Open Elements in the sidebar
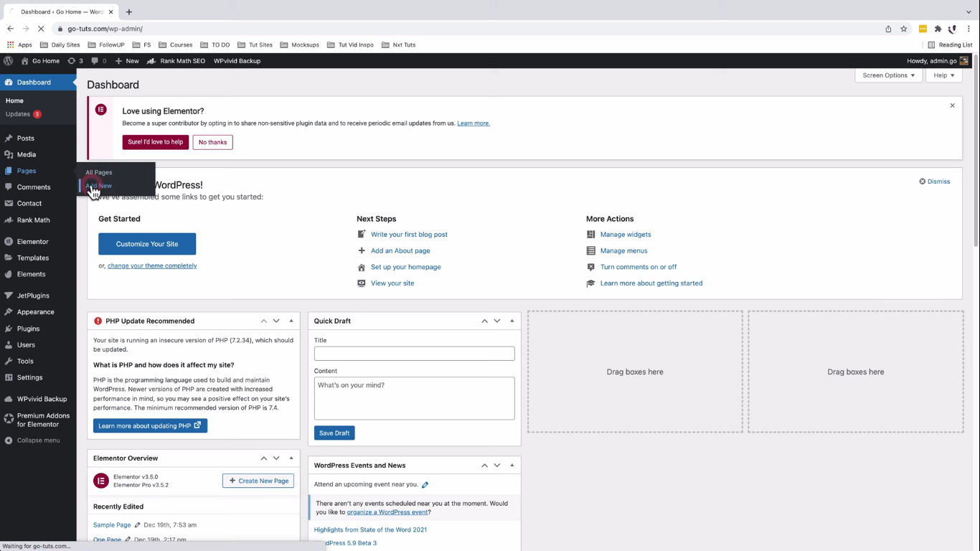This screenshot has width=980, height=551. [x=32, y=274]
